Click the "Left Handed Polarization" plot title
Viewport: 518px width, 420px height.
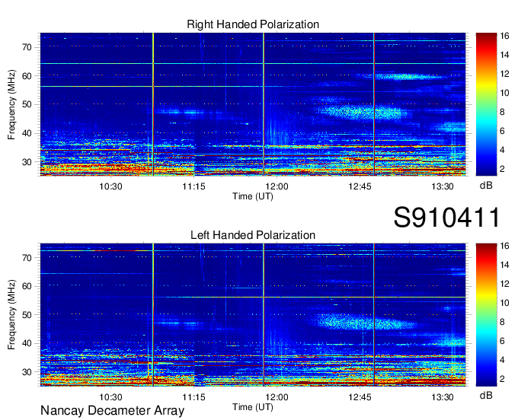coord(253,235)
